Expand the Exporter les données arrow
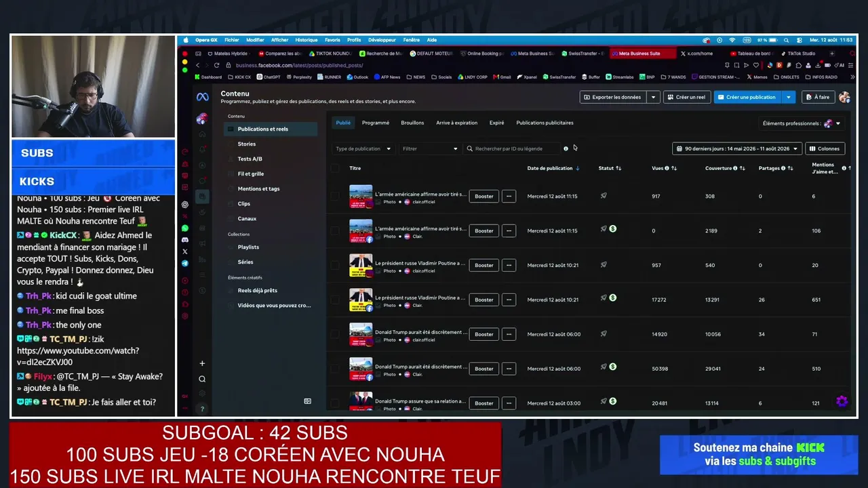 point(654,97)
